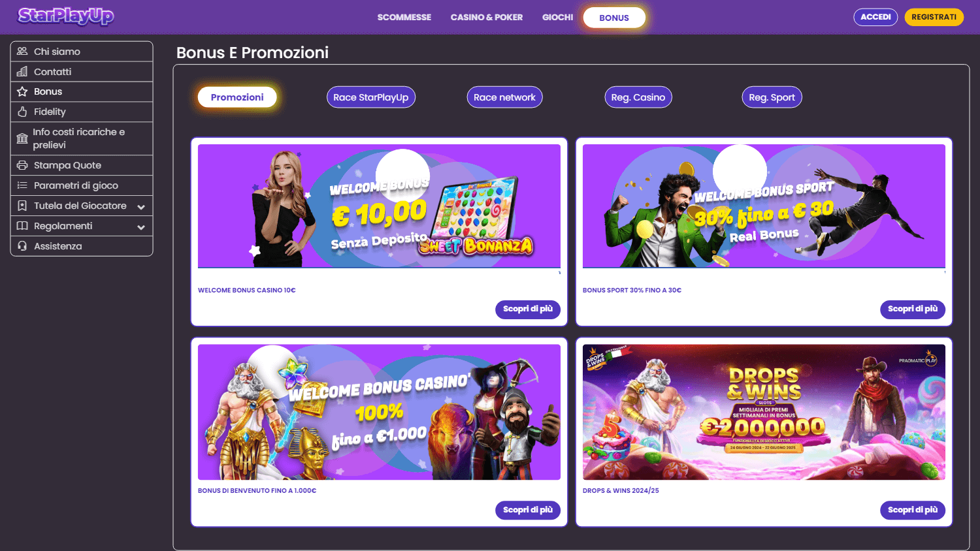Go to CASINO & POKER menu
The image size is (980, 551).
487,18
